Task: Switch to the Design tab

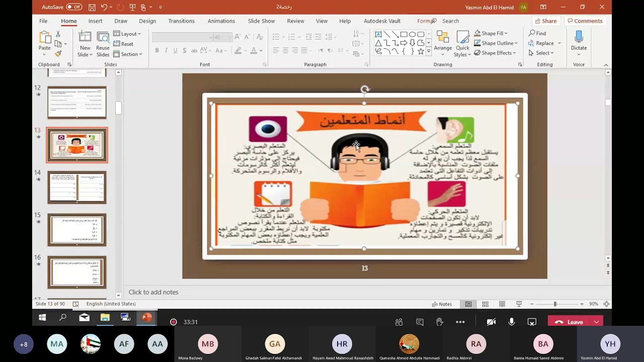Action: click(147, 21)
